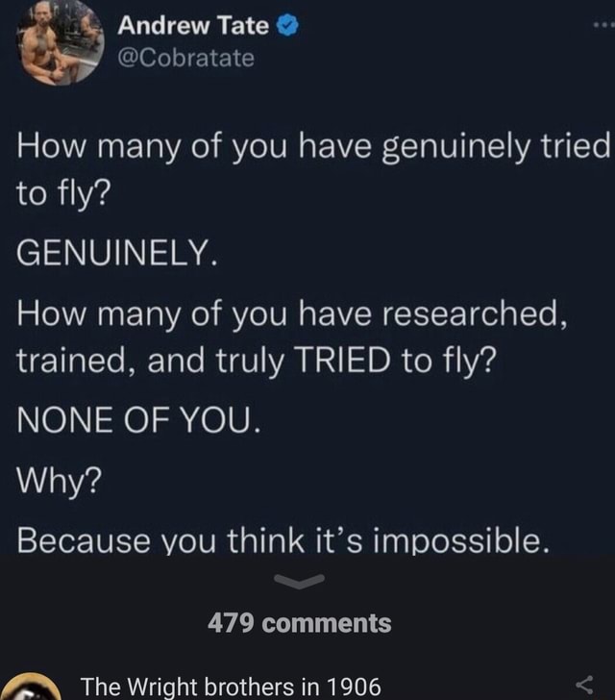Open the three-dot more options menu

point(604,26)
